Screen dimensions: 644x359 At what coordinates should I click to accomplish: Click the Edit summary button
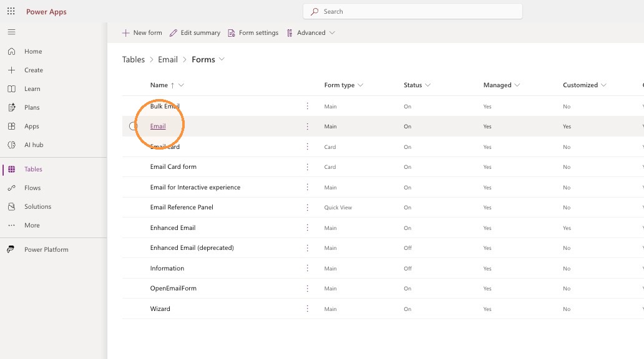[195, 33]
